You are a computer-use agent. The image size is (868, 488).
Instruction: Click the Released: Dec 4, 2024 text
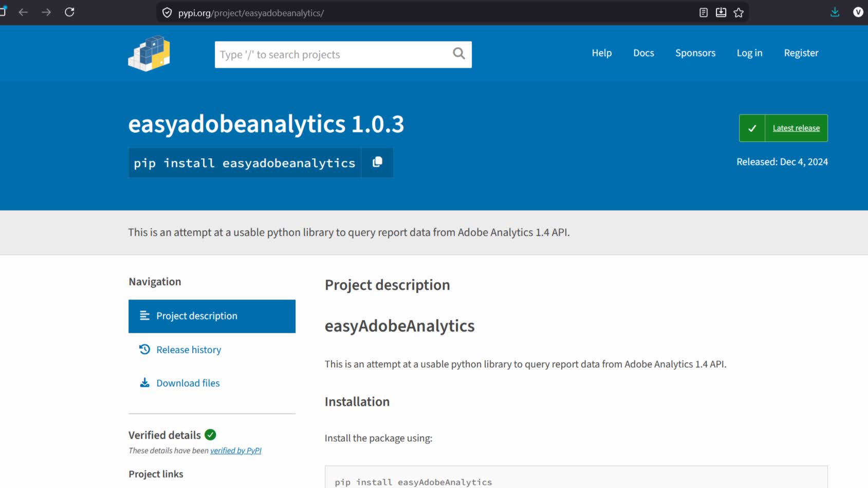(782, 162)
